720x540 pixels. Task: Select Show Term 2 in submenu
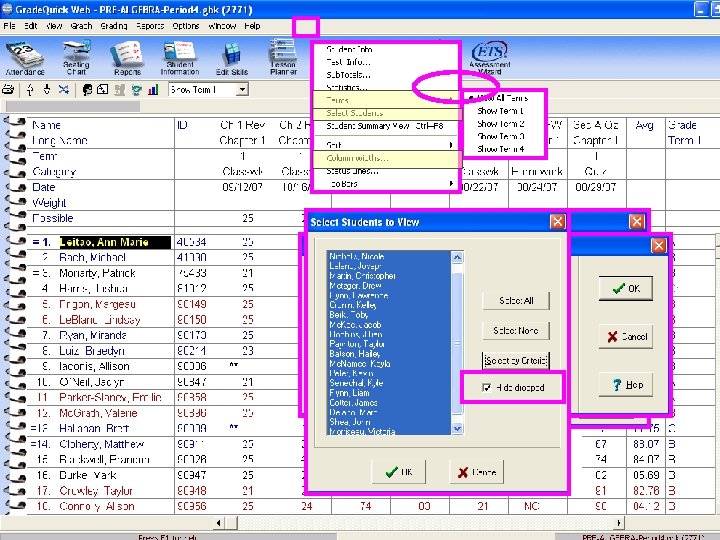pos(503,124)
